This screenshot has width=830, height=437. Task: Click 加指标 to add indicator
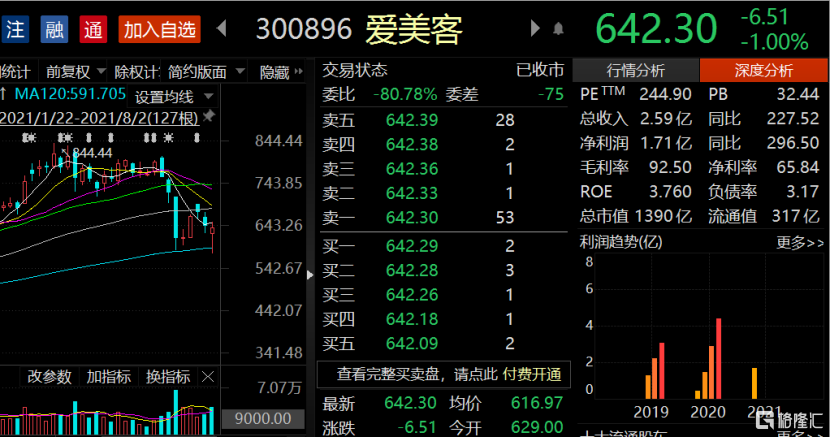coord(109,377)
